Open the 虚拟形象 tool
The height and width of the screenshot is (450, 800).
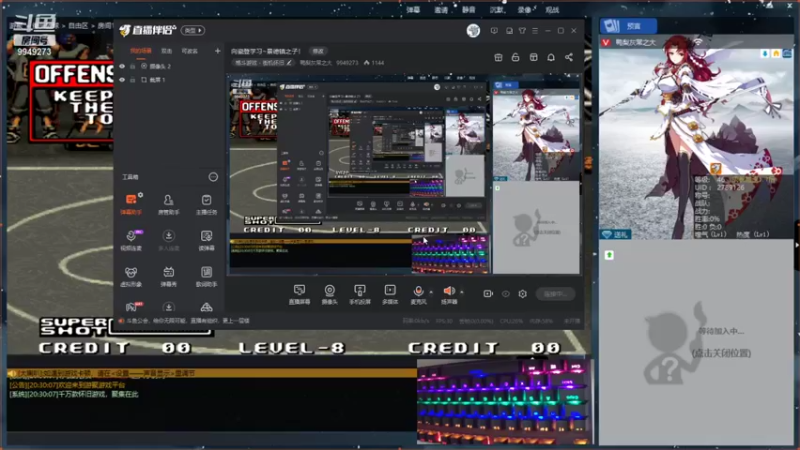point(131,276)
